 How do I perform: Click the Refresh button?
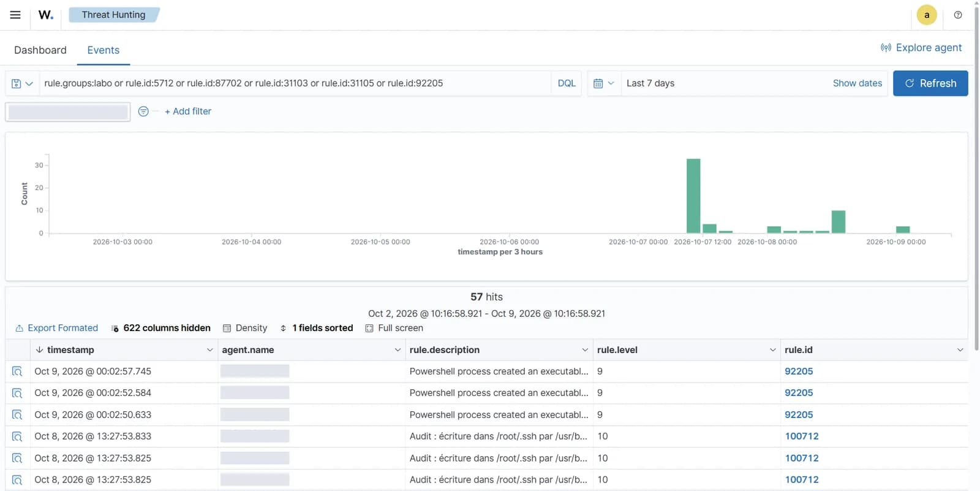(930, 83)
